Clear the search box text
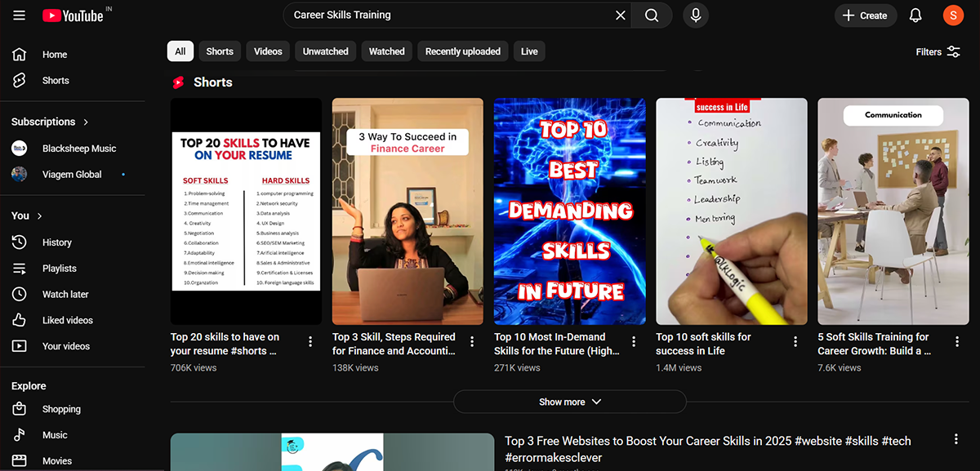This screenshot has height=471, width=980. pyautogui.click(x=621, y=16)
